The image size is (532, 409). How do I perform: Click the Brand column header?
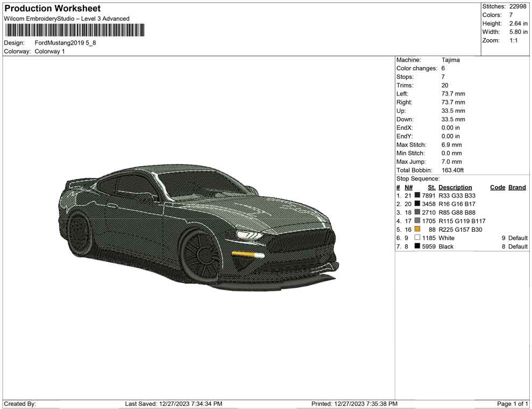click(x=517, y=187)
